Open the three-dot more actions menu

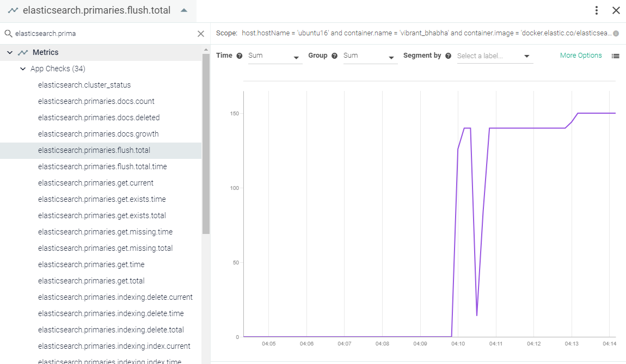click(x=597, y=10)
